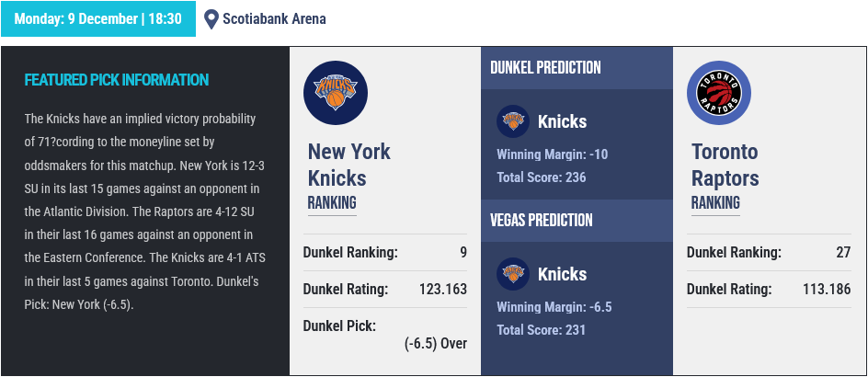Screen dimensions: 868x377
Task: Click the Knicks Dunkel Ranking row
Action: tap(385, 253)
